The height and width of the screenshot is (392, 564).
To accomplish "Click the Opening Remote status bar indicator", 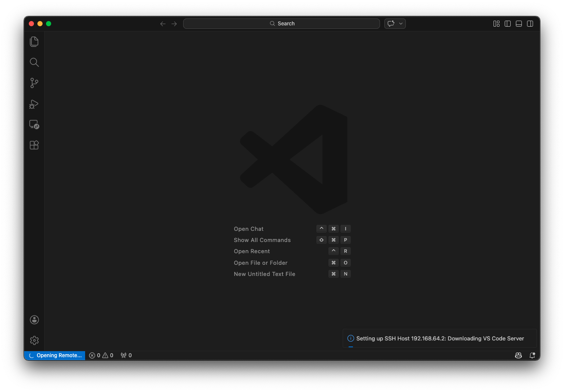I will [x=55, y=355].
